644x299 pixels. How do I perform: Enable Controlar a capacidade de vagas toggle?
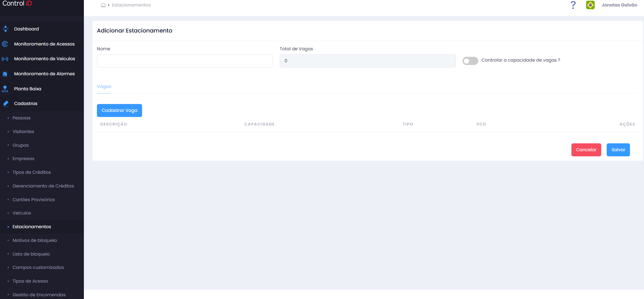470,61
